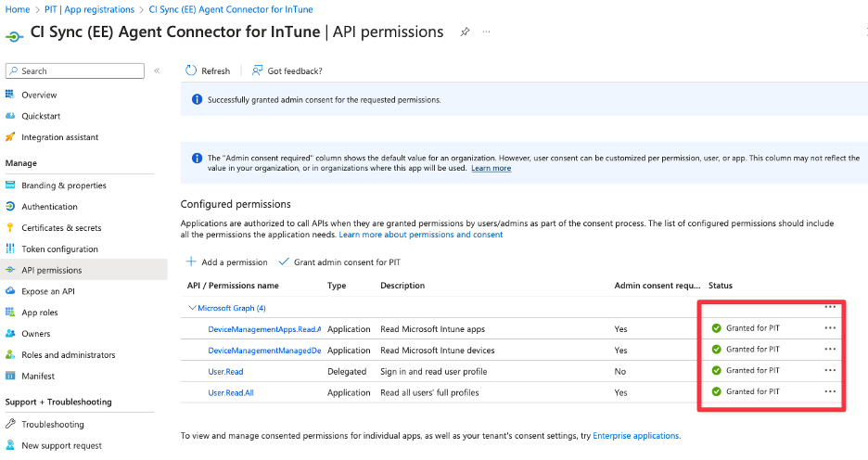The image size is (868, 460).
Task: Click the Integration assistant rocket icon
Action: 10,136
